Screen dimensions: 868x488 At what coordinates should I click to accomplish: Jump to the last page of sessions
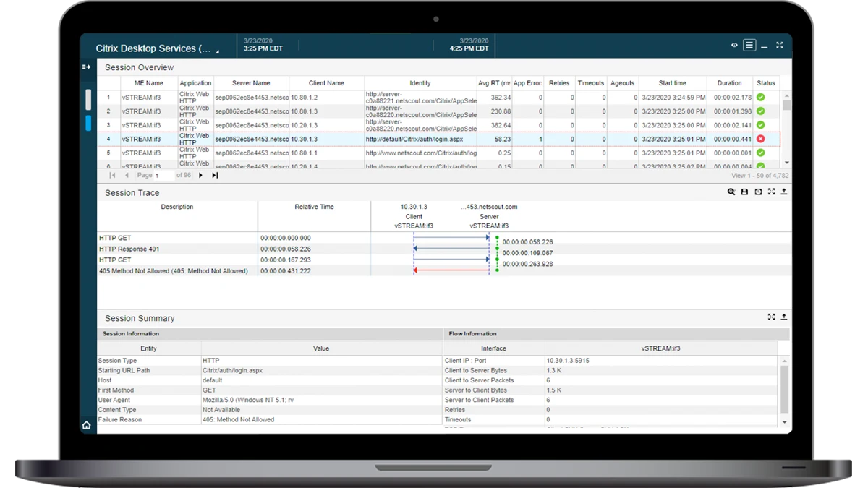pyautogui.click(x=215, y=175)
